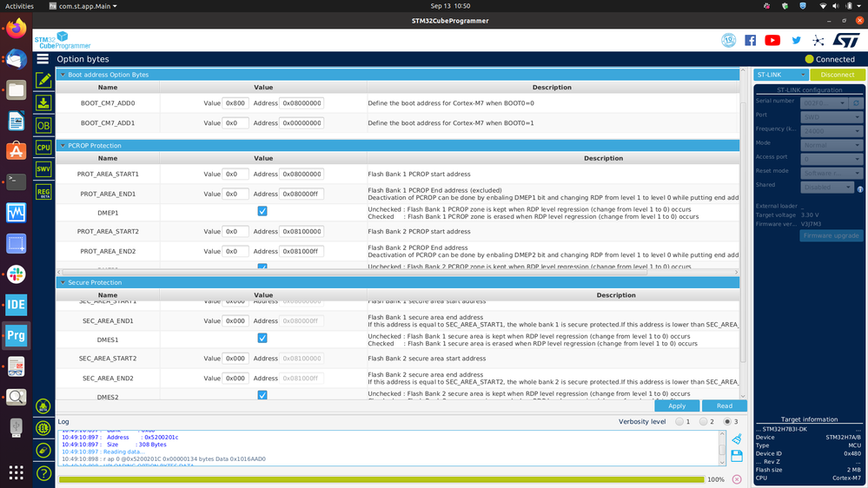Edit SEC_AREA_START2 value field
This screenshot has height=488, width=868.
tap(235, 359)
